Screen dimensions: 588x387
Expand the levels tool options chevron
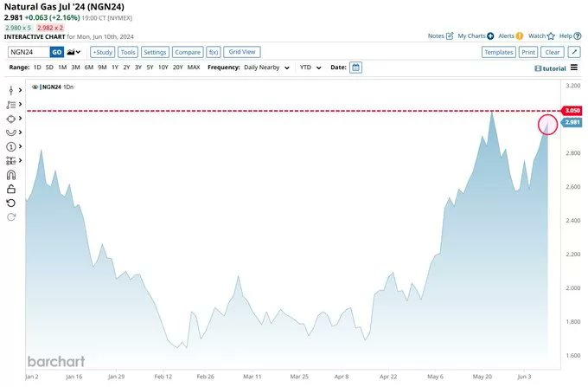[20, 160]
